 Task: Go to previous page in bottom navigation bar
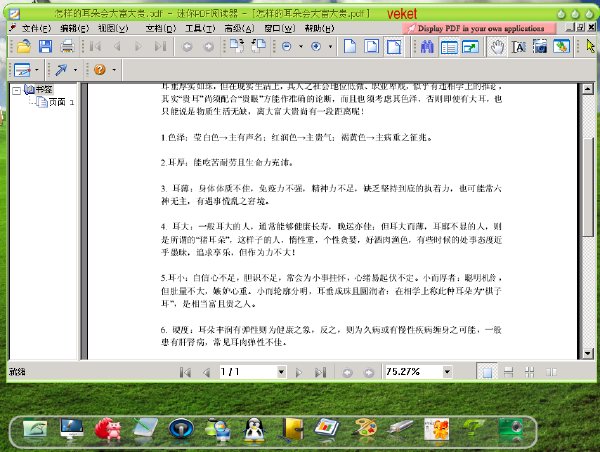[x=207, y=372]
